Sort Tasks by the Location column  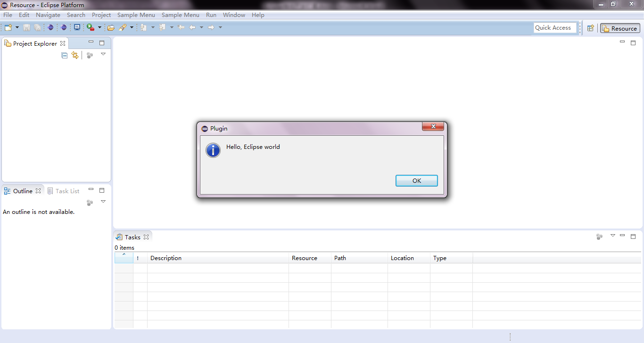(x=409, y=258)
